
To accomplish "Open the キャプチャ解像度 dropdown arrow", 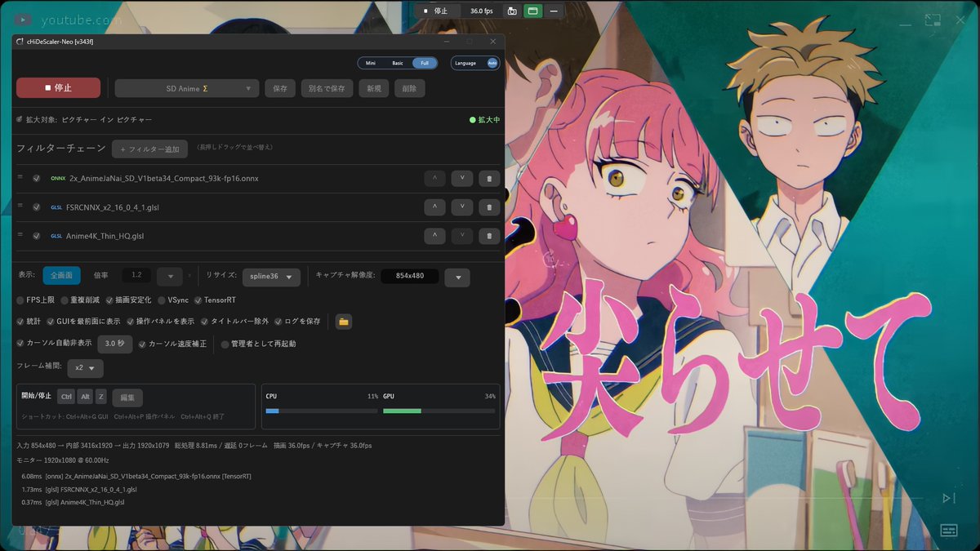I will coord(457,277).
